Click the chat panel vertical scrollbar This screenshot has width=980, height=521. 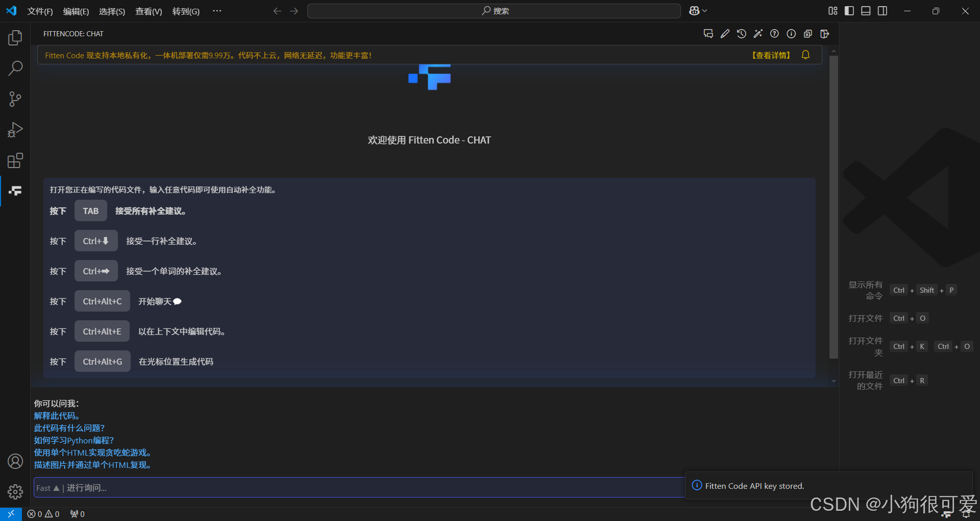click(x=834, y=207)
